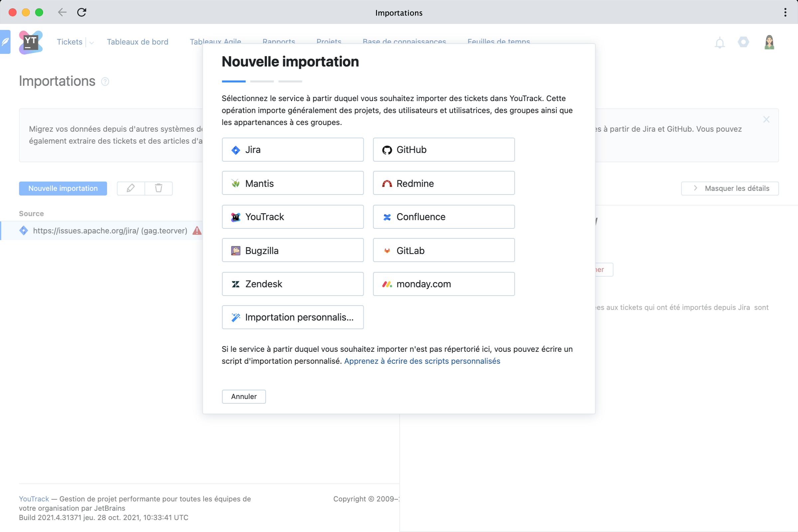The width and height of the screenshot is (798, 532).
Task: Select the issues.apache.org/jira import row
Action: click(x=102, y=231)
